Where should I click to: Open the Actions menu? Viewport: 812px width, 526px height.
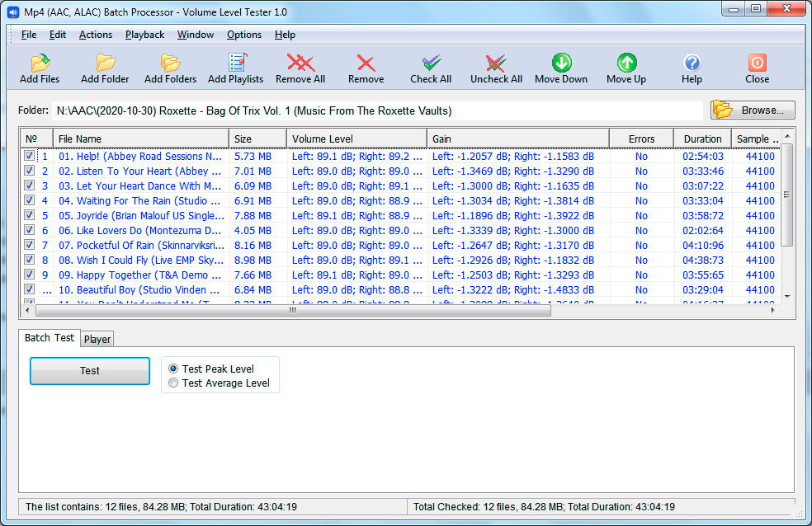click(95, 35)
